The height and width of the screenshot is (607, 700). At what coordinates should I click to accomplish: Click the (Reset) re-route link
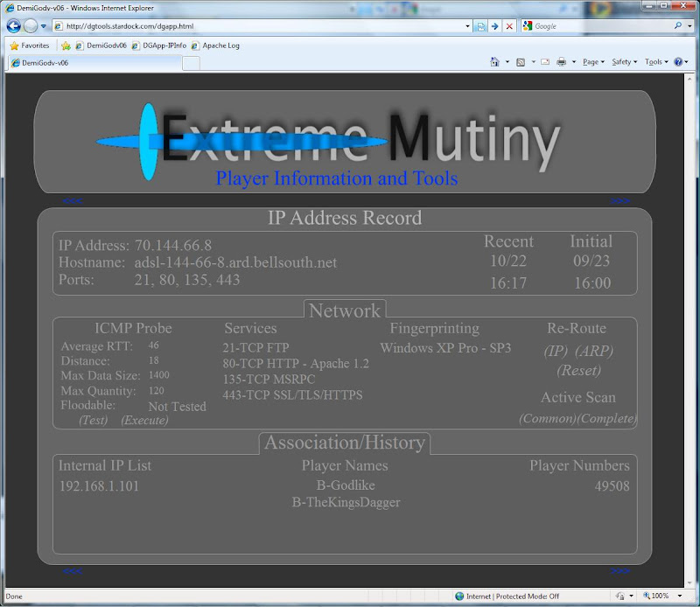click(x=578, y=371)
